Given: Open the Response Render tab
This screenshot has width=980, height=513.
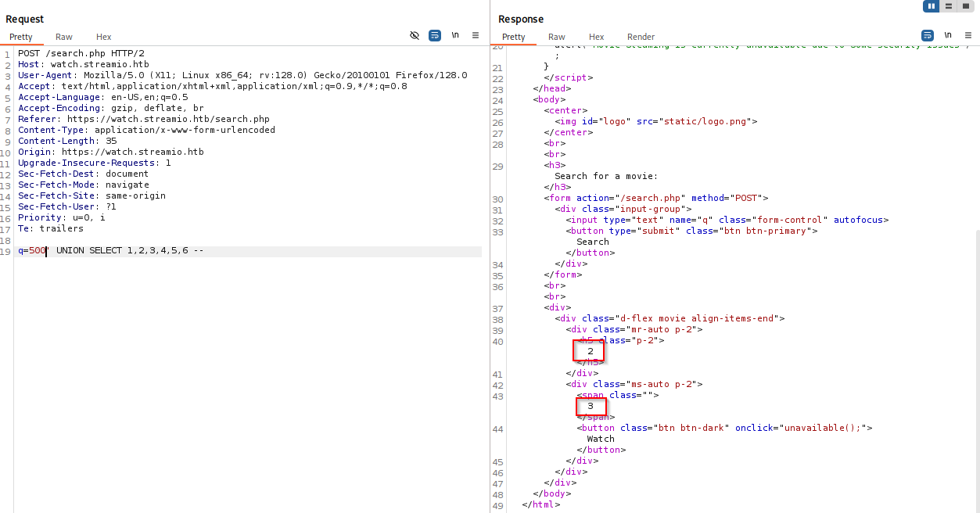Looking at the screenshot, I should (x=641, y=37).
